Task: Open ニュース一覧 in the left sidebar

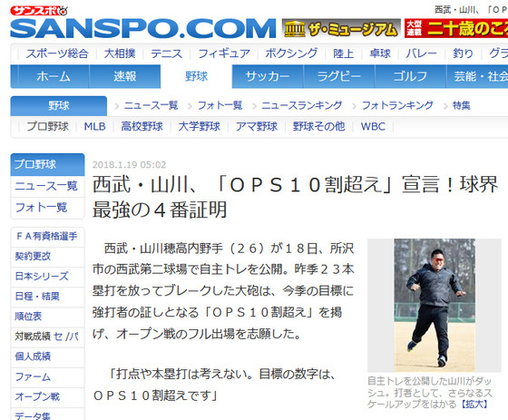Action: coord(46,186)
